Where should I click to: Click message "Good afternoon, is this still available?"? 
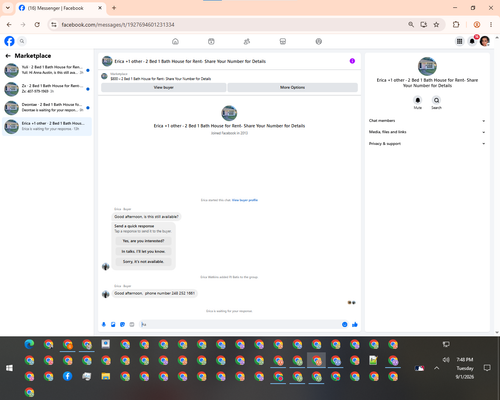pyautogui.click(x=146, y=217)
